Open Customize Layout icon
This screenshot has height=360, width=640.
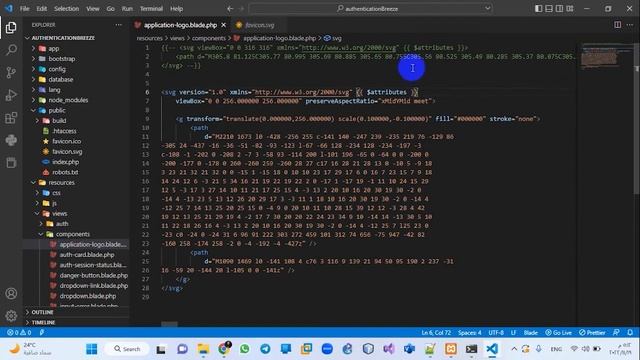click(570, 9)
